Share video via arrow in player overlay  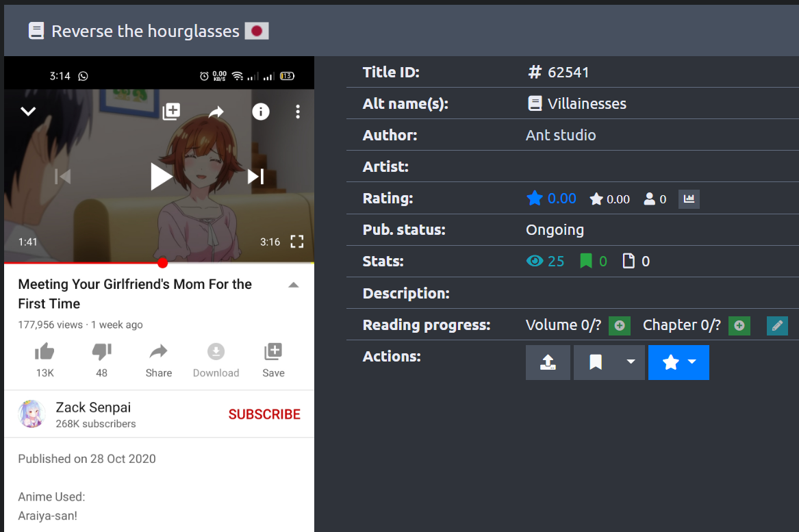coord(216,112)
